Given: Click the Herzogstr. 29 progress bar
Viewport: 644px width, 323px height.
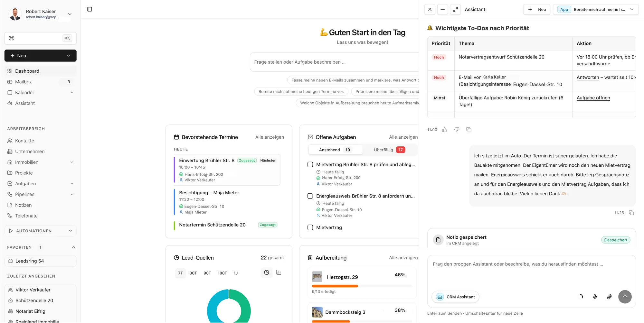Looking at the screenshot, I should (x=362, y=286).
